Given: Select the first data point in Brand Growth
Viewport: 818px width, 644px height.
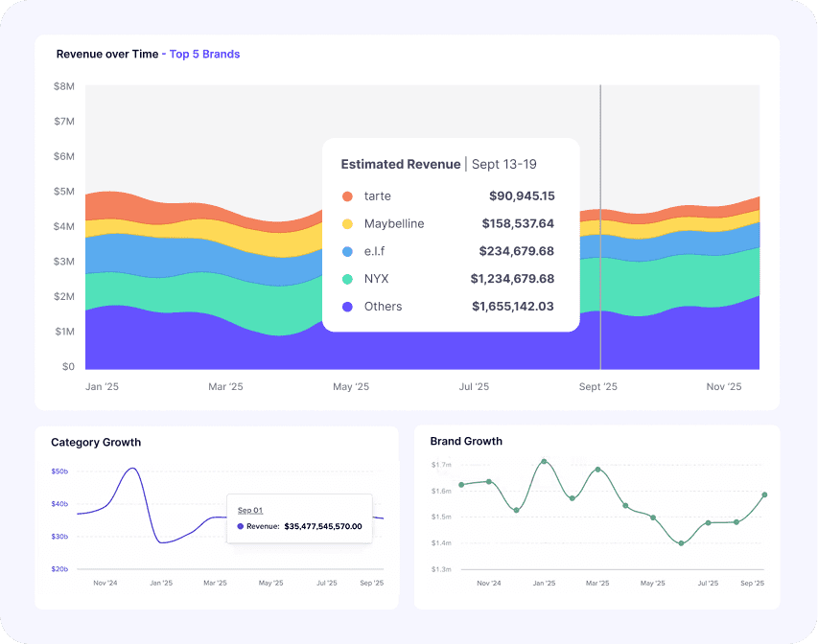Looking at the screenshot, I should coord(461,485).
